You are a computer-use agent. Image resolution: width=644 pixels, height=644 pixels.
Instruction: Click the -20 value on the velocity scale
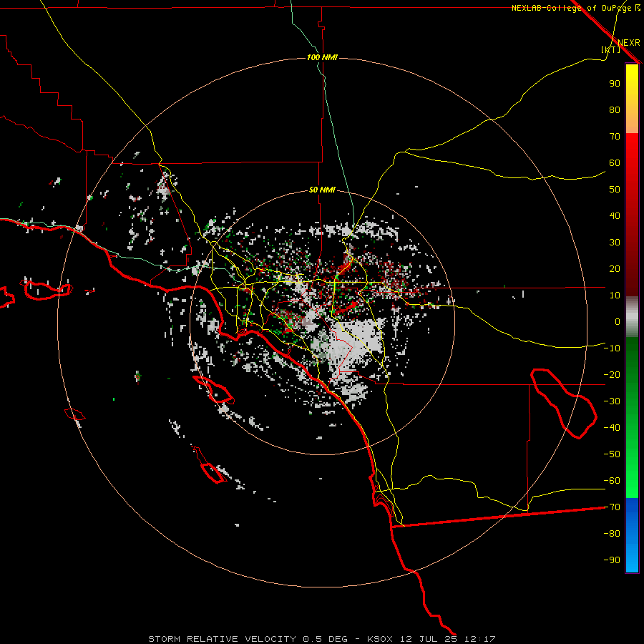pyautogui.click(x=612, y=375)
